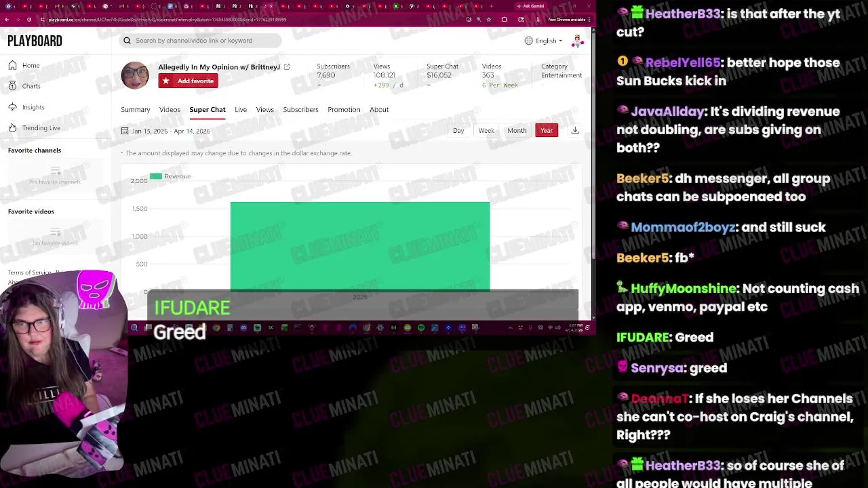Screen dimensions: 868x488
Task: Switch to the Summary tab
Action: (x=135, y=110)
